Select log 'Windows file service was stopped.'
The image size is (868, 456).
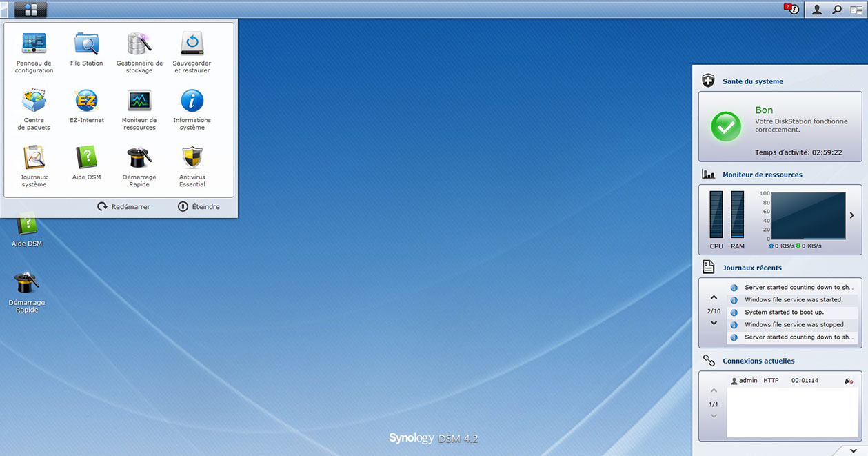(792, 325)
